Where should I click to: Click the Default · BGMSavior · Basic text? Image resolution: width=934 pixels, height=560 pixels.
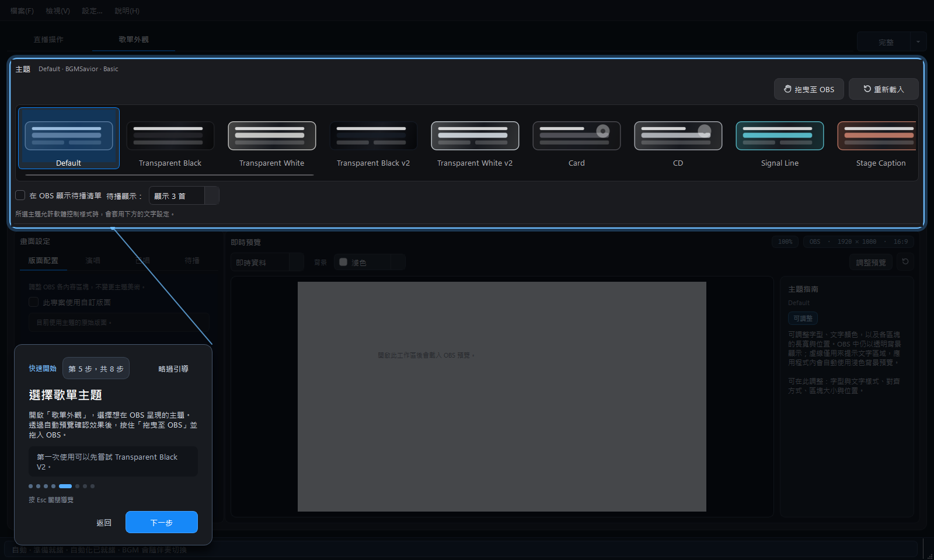click(x=78, y=69)
